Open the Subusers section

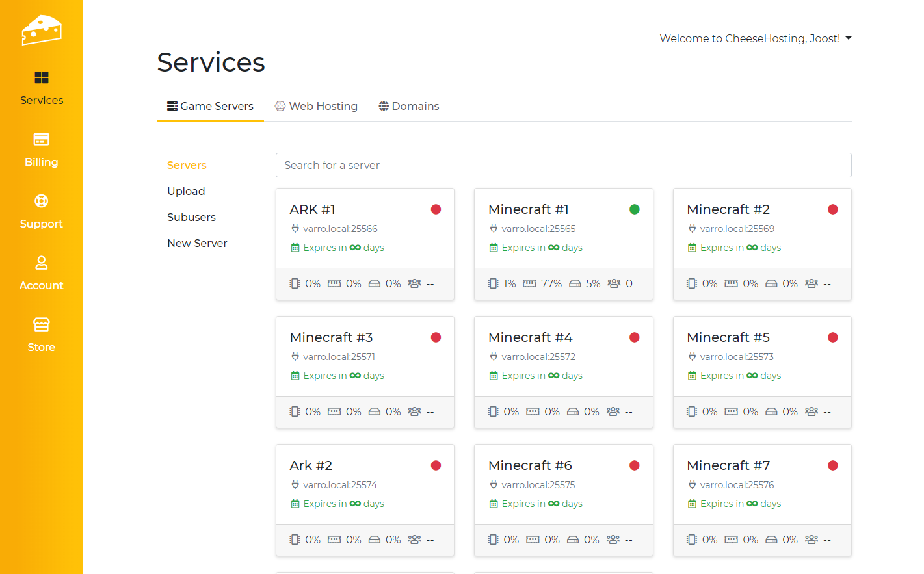(191, 217)
